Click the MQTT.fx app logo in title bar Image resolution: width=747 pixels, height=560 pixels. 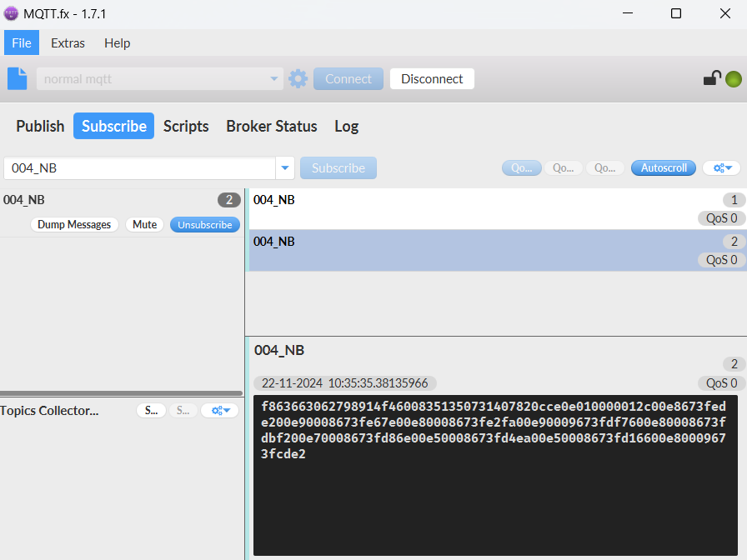pyautogui.click(x=11, y=13)
